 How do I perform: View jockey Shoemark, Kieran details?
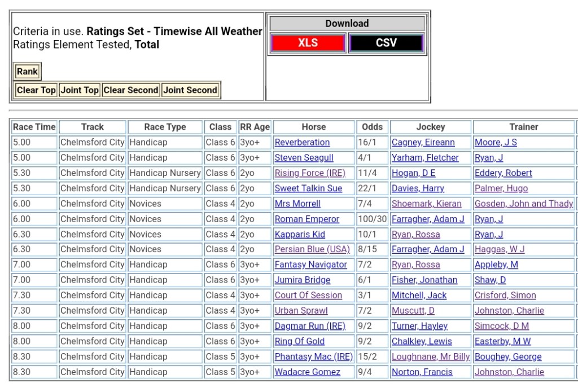(426, 204)
